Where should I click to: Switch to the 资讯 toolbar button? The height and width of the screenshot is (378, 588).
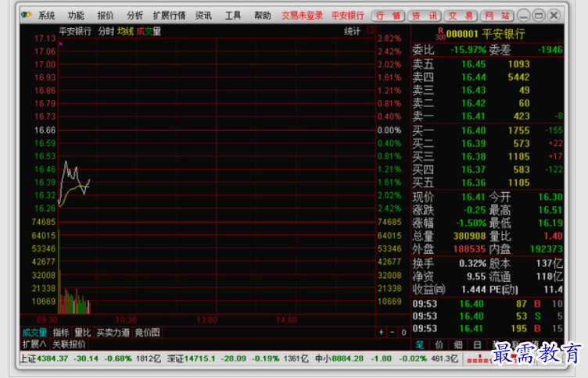(x=424, y=16)
